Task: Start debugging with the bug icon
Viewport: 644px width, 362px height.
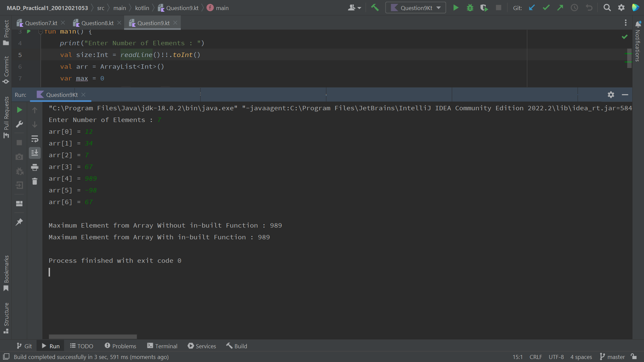Action: tap(470, 8)
